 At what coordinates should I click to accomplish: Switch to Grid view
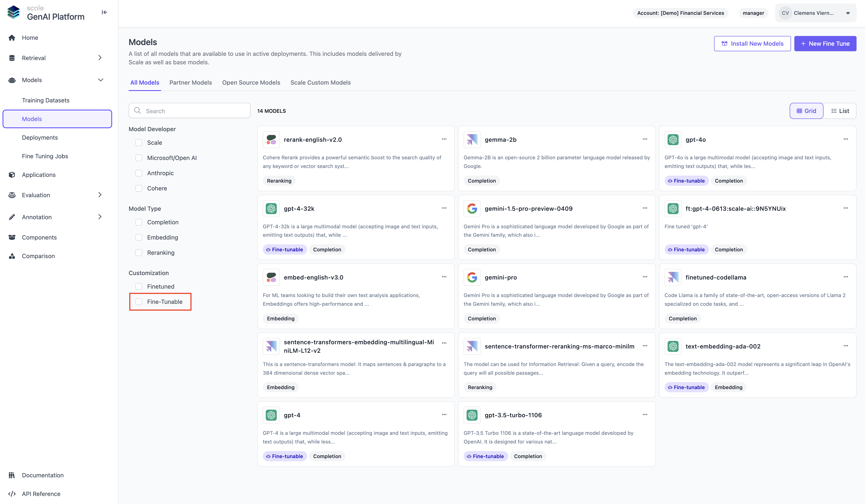[x=806, y=110]
